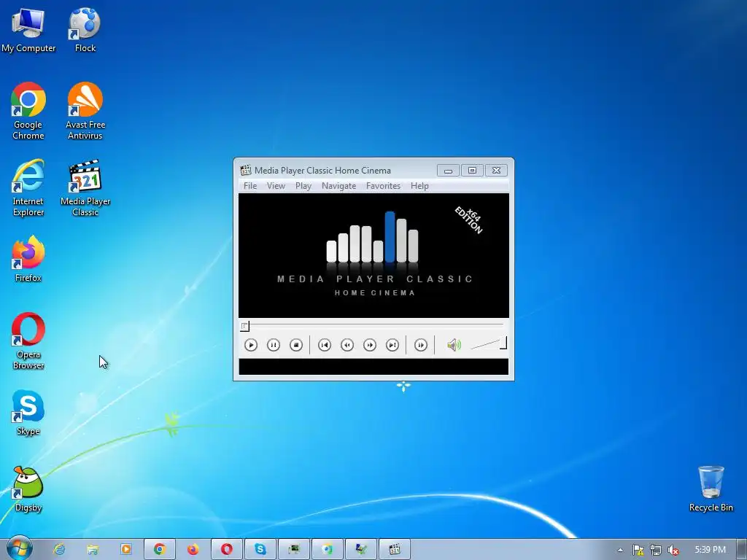Open the Help menu
Image resolution: width=747 pixels, height=560 pixels.
coord(419,186)
